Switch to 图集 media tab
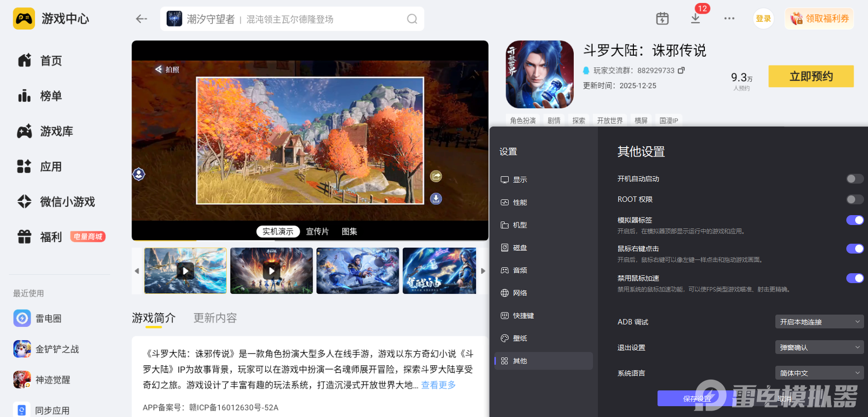 [349, 231]
